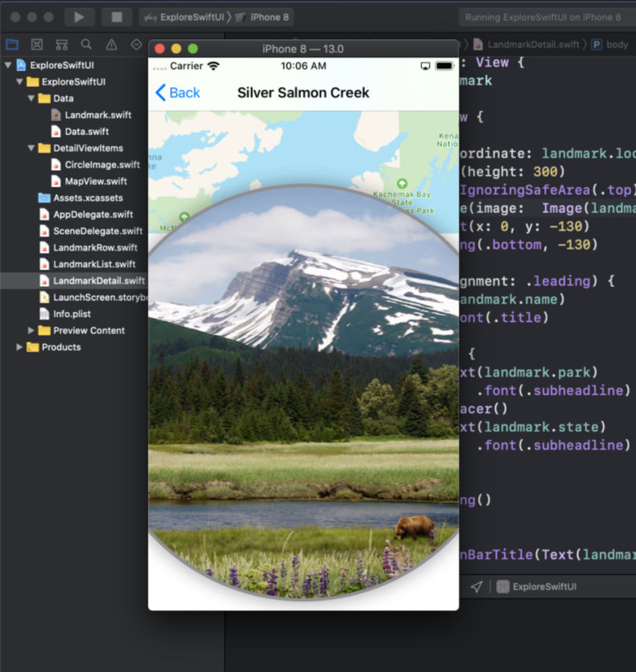
Task: Click the simulator battery indicator
Action: click(444, 66)
